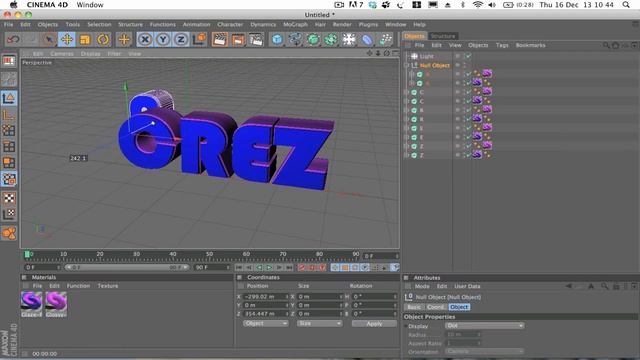The image size is (640, 360).
Task: Click the Go to End button
Action: pyautogui.click(x=289, y=267)
